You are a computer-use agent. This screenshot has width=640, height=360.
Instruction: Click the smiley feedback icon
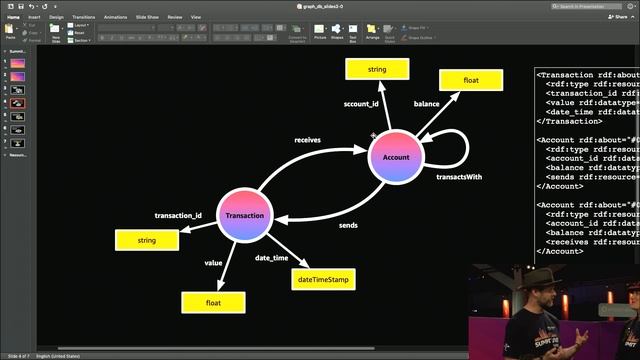click(x=631, y=6)
